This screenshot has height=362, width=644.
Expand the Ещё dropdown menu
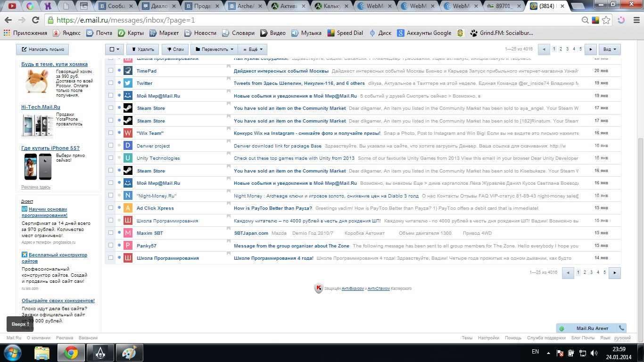coord(253,49)
